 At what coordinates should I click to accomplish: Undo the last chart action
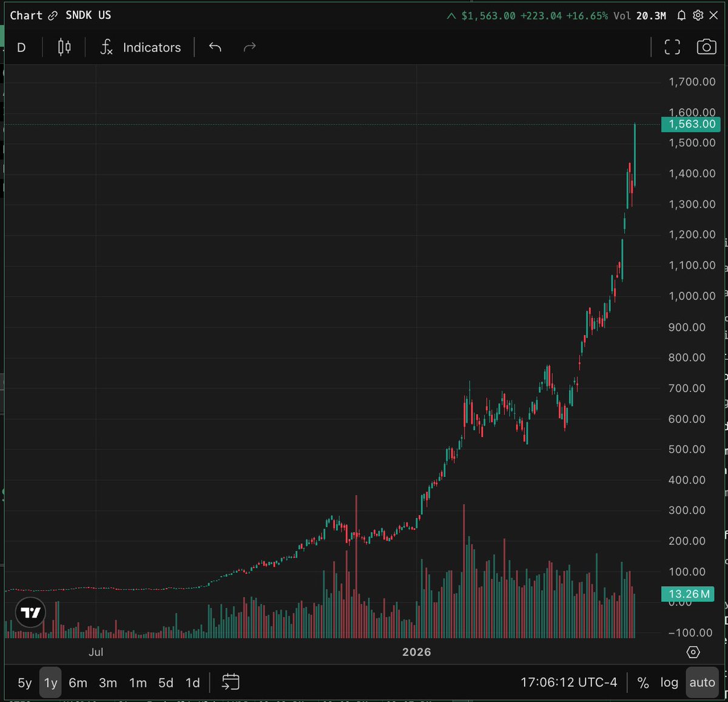pyautogui.click(x=215, y=47)
